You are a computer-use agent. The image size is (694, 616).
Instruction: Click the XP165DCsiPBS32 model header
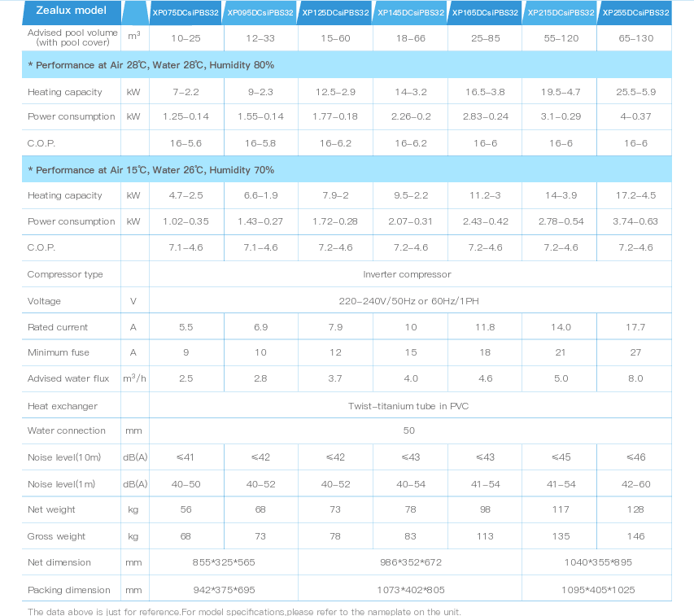485,13
